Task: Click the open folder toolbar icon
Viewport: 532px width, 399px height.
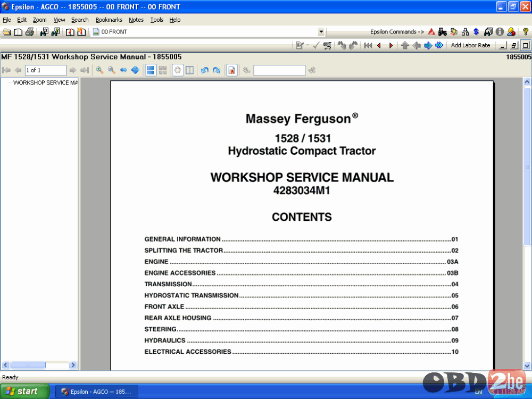Action: (7, 32)
